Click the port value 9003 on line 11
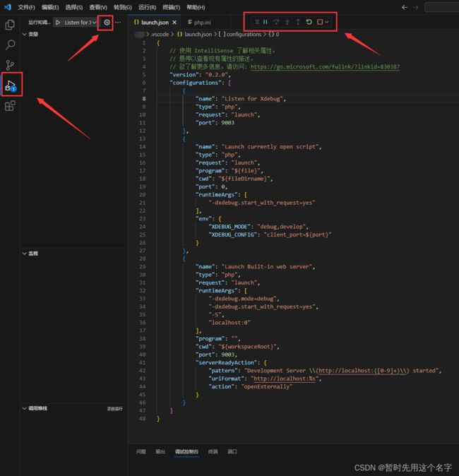The height and width of the screenshot is (476, 459). (227, 123)
